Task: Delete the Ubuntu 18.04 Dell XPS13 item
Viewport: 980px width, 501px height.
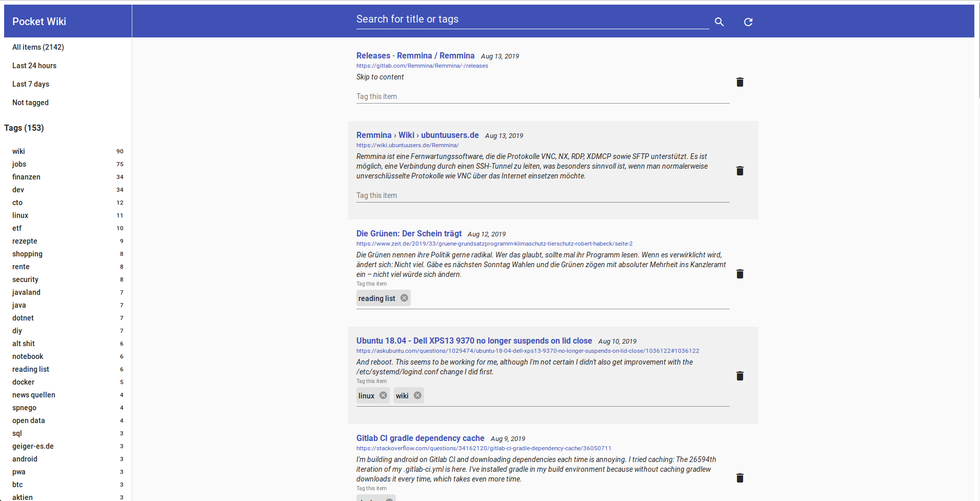Action: [x=740, y=376]
